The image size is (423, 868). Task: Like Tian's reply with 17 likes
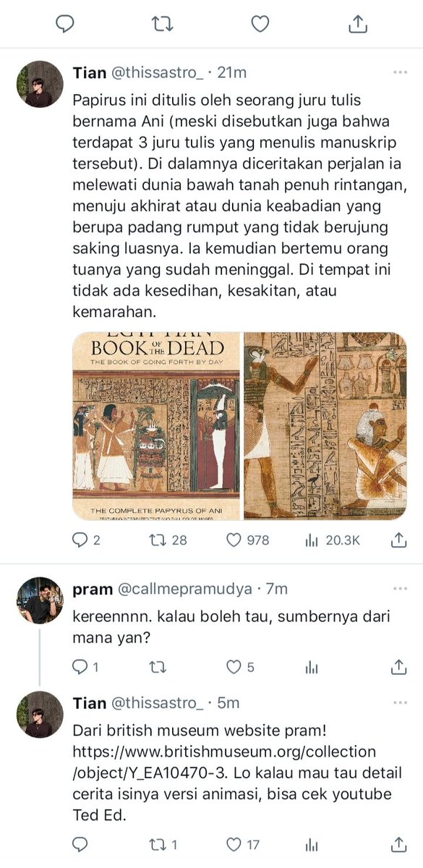[x=244, y=844]
